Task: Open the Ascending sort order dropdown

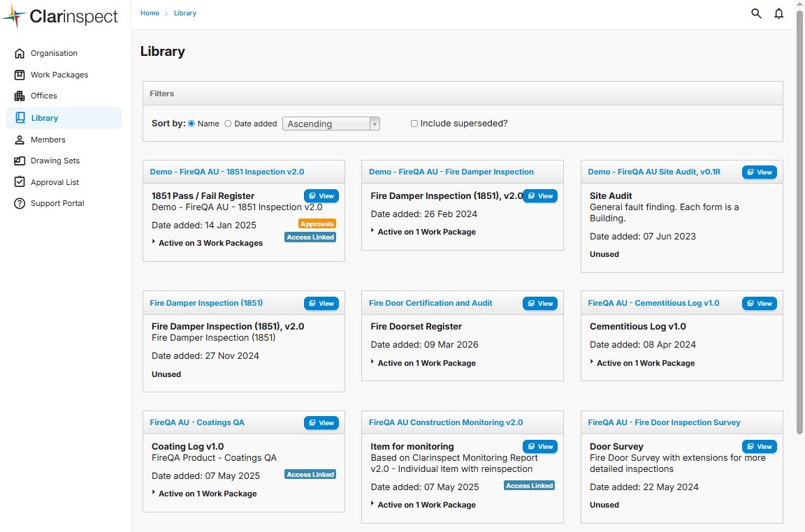Action: (331, 124)
